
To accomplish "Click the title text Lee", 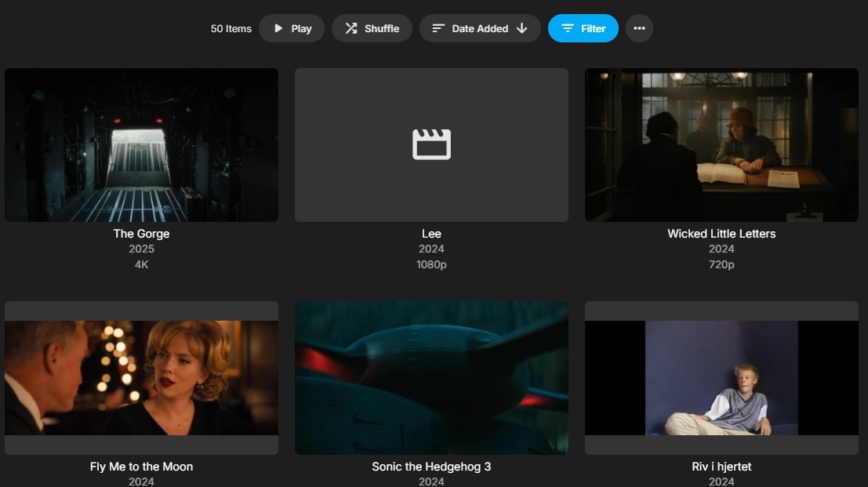I will [432, 234].
